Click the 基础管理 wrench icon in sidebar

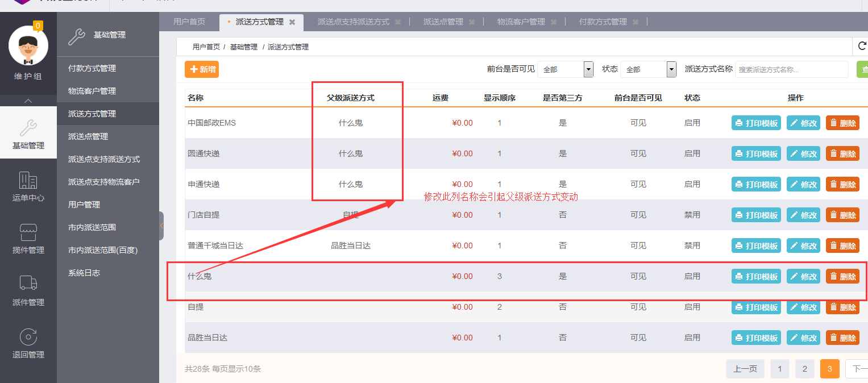(28, 128)
